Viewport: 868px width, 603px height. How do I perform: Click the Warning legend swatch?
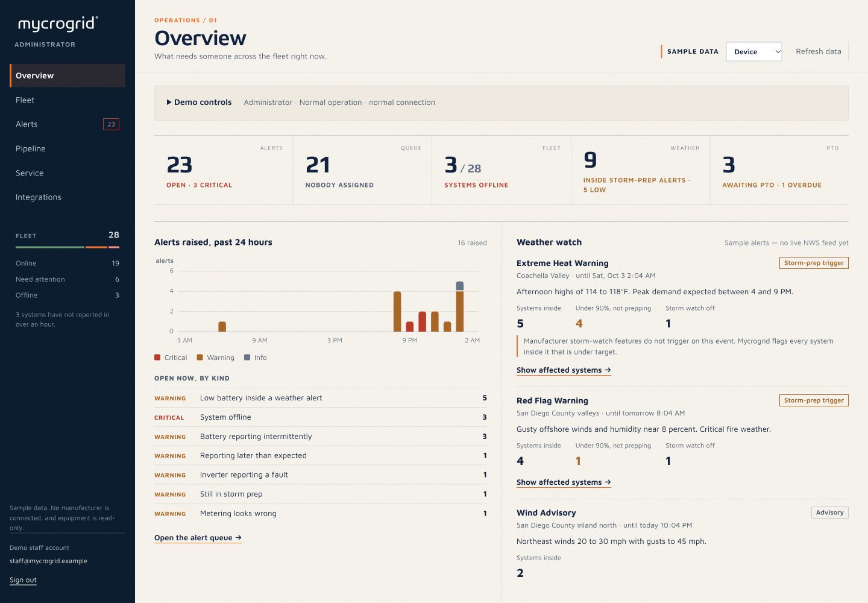click(200, 358)
